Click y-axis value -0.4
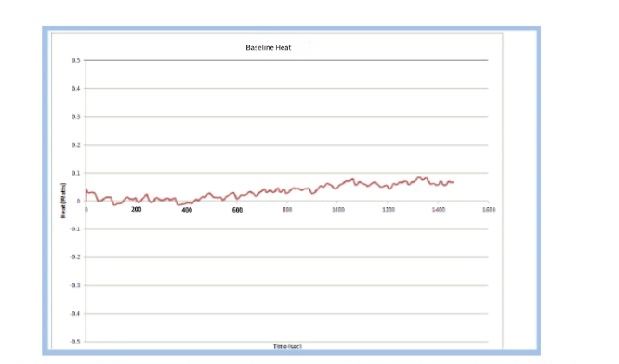This screenshot has height=364, width=619. tap(75, 314)
